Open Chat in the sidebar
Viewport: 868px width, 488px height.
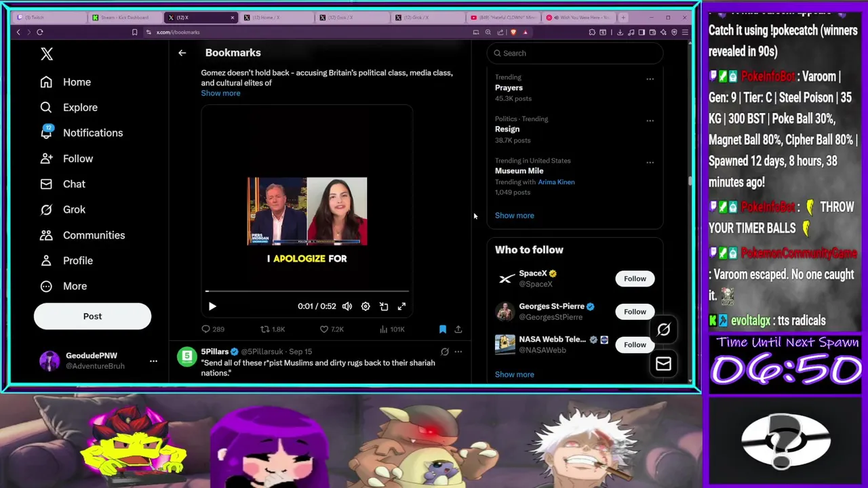[x=62, y=184]
